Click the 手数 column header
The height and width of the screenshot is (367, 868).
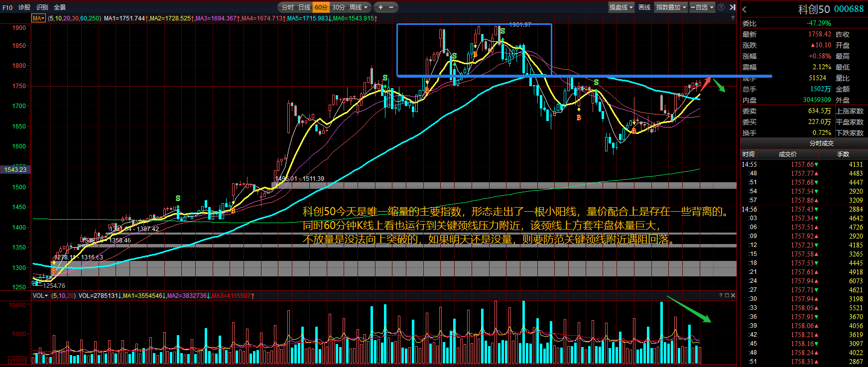click(x=843, y=154)
